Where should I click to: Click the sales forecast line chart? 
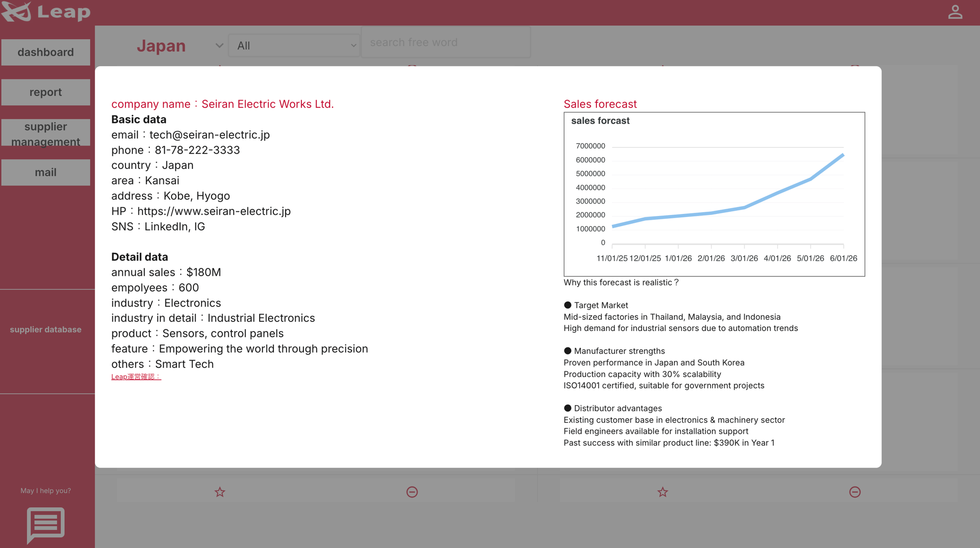[x=714, y=194]
